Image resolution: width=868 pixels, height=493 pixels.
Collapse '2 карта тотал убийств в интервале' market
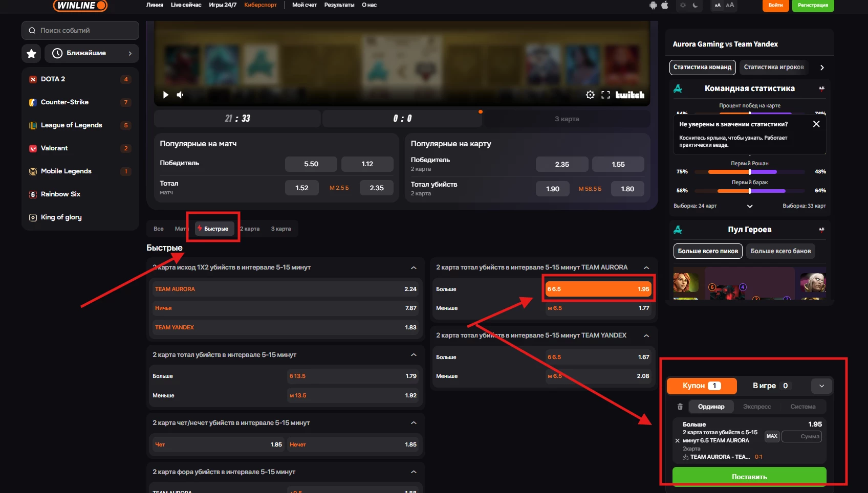click(414, 355)
